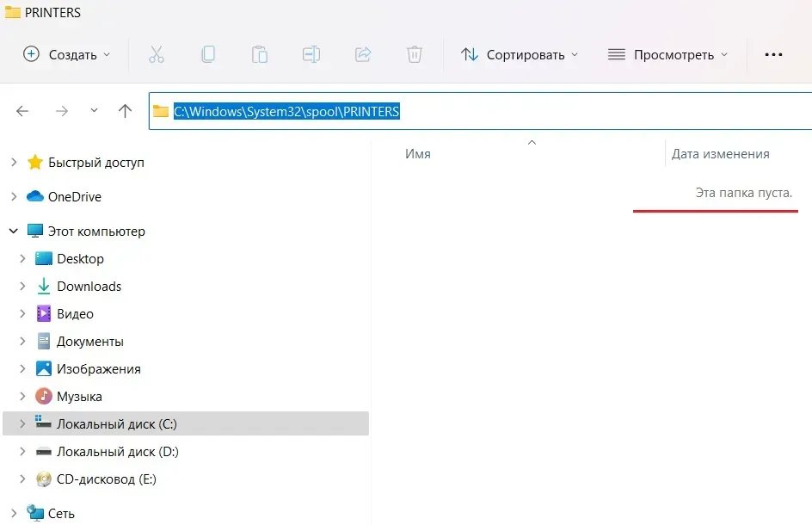Sort by Дата изменения column header
This screenshot has width=812, height=525.
pos(720,154)
